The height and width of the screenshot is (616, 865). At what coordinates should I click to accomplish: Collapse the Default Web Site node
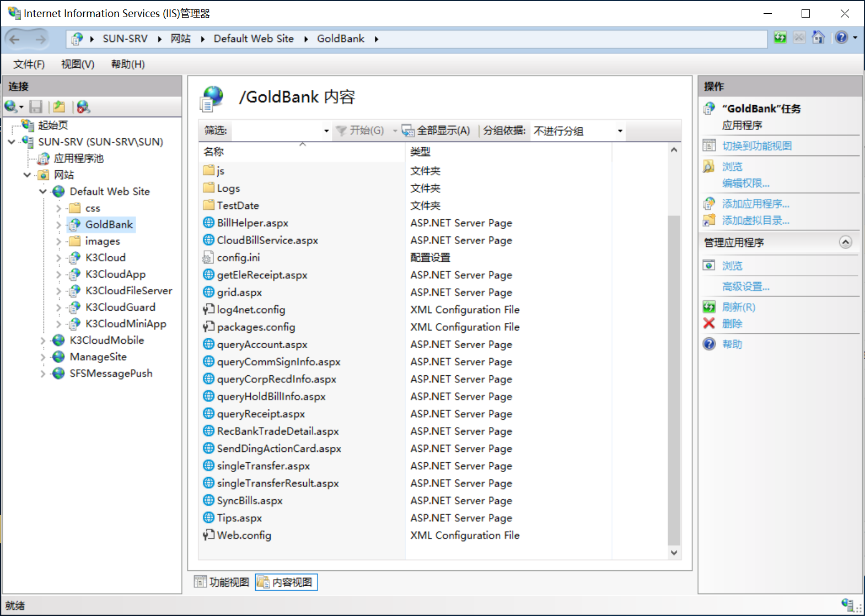click(x=43, y=192)
